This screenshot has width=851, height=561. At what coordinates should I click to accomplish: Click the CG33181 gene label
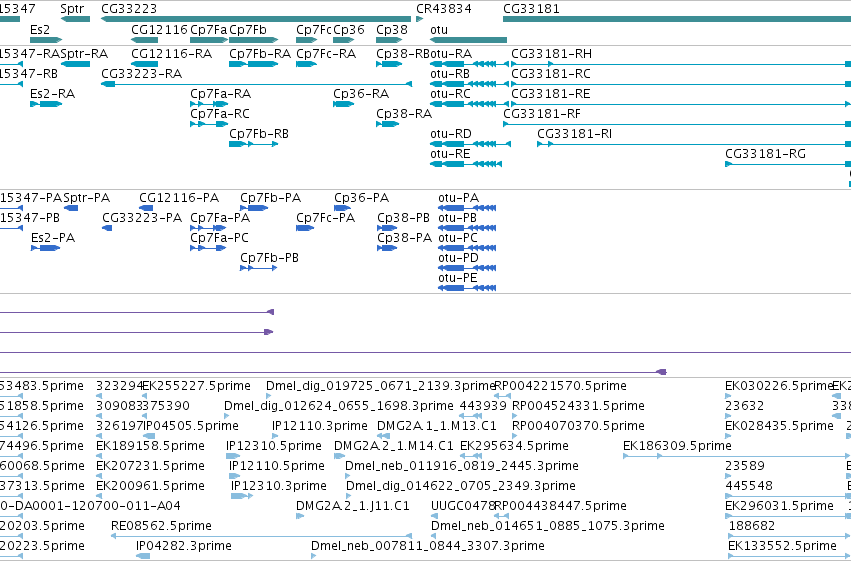pyautogui.click(x=531, y=9)
